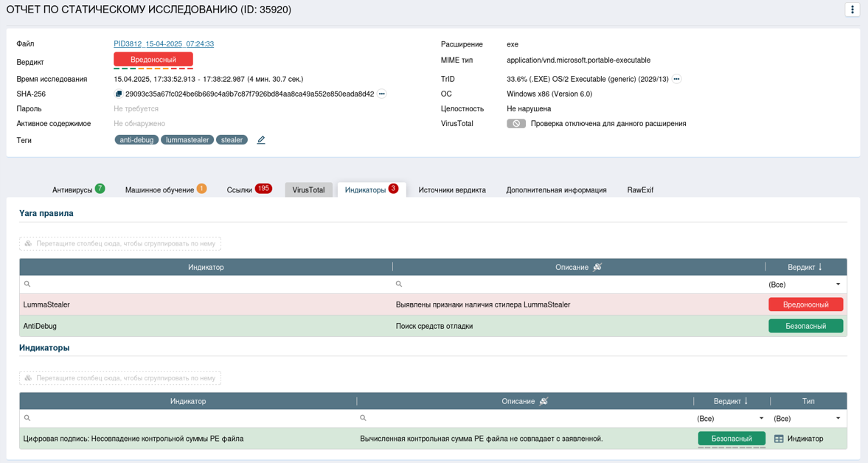Click the ellipsis after the SHA-256 hash
Image resolution: width=868 pixels, height=463 pixels.
pyautogui.click(x=382, y=94)
